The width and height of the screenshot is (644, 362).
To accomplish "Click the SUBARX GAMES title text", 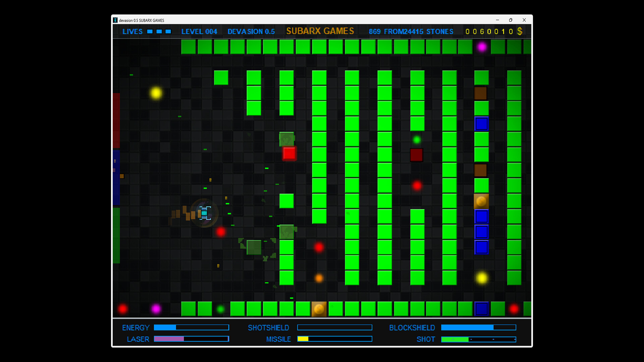I will [320, 31].
